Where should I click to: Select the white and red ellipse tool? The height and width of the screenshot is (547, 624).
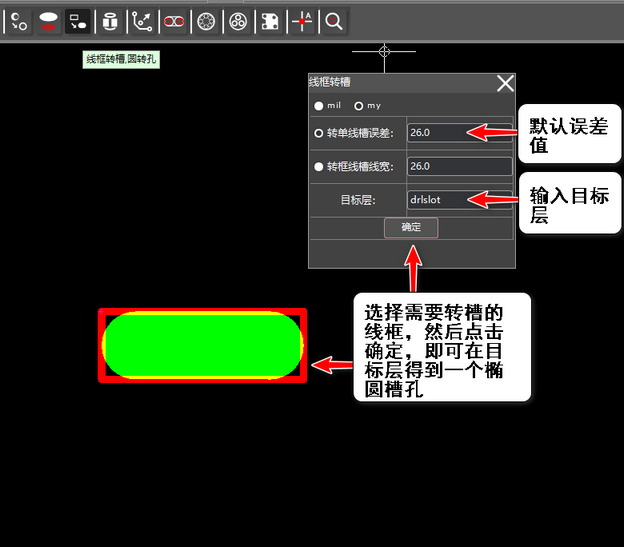48,20
